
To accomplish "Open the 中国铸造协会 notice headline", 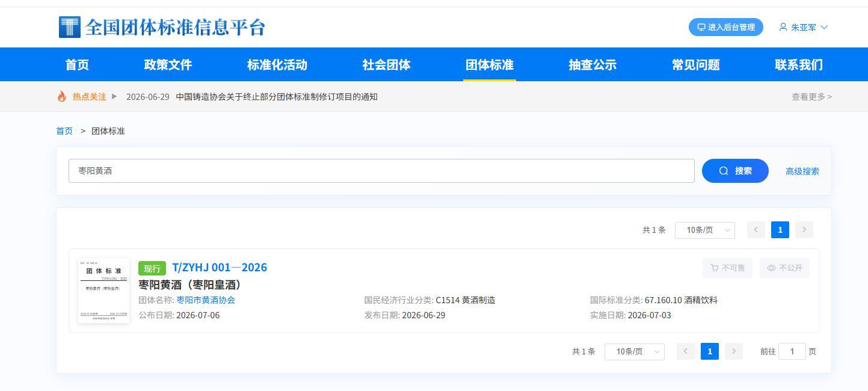I will [x=277, y=97].
